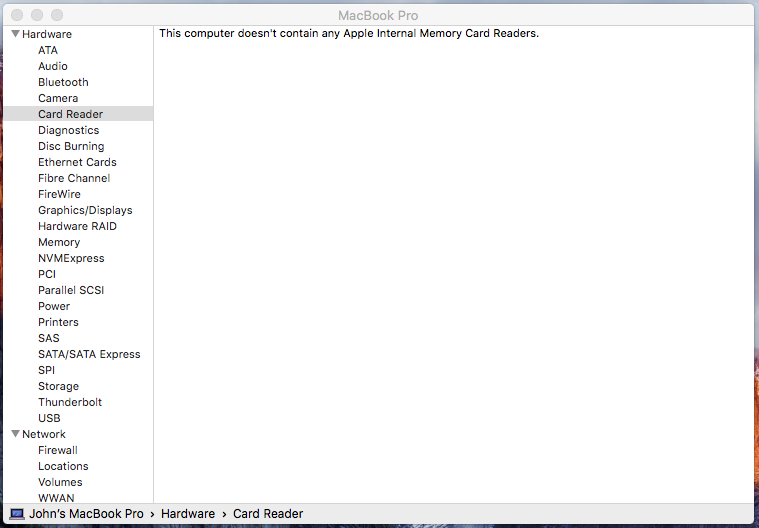Select Parallel SCSI entry

(71, 290)
